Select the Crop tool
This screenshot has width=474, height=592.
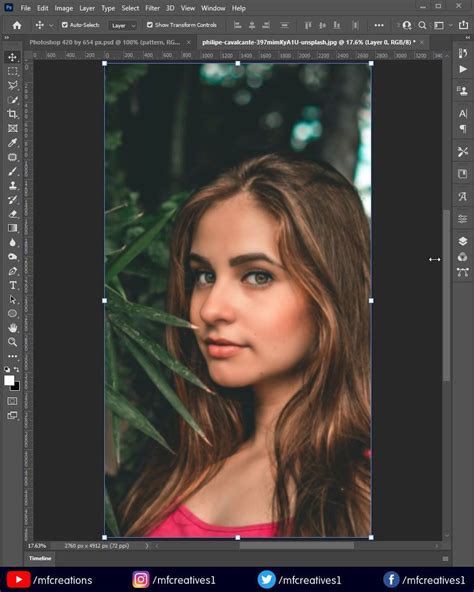[12, 114]
